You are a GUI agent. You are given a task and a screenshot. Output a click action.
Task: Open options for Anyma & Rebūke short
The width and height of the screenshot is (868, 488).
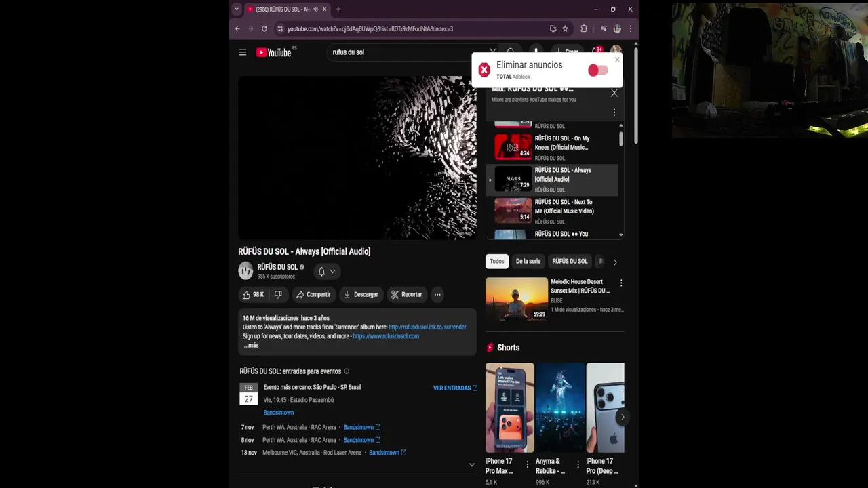point(578,465)
